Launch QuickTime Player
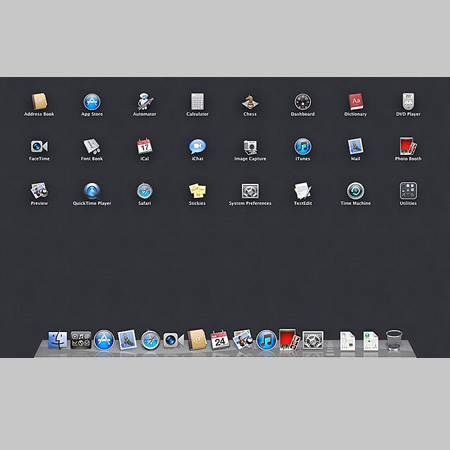 (x=92, y=191)
